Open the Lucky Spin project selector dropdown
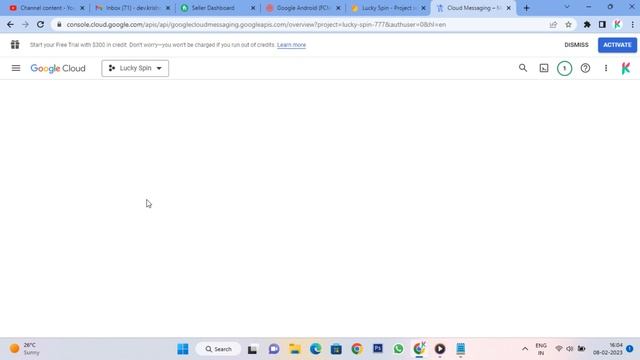This screenshot has width=640, height=360. (135, 68)
